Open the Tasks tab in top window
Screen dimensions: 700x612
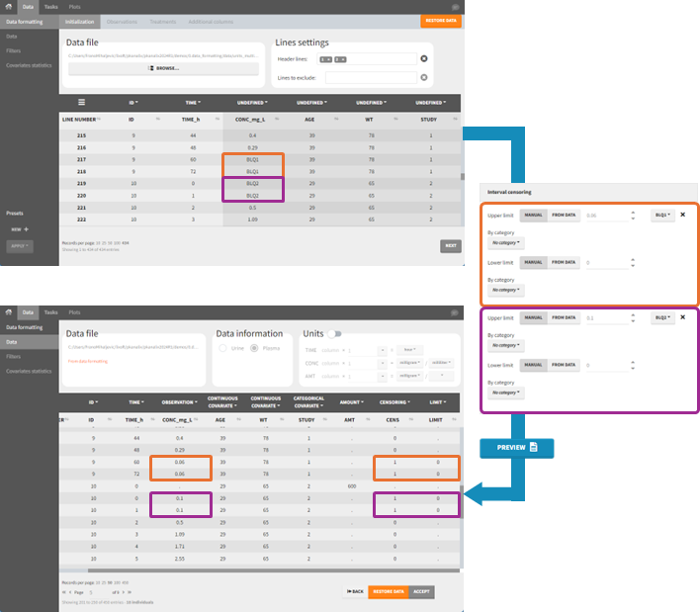click(51, 6)
